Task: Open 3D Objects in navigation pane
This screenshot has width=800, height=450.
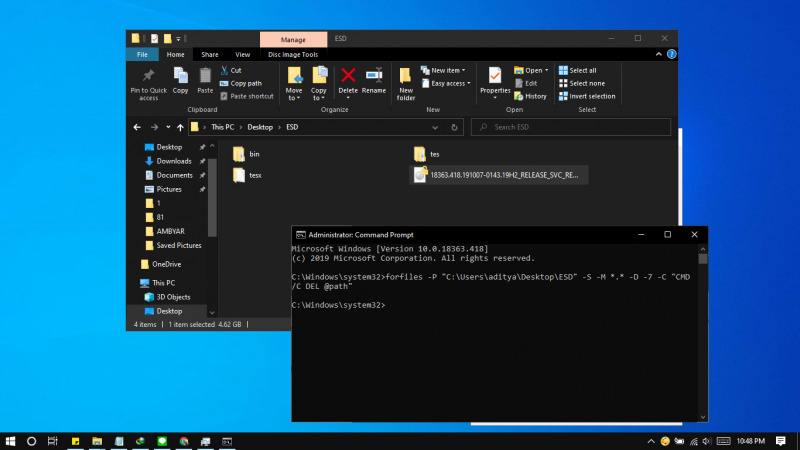Action: pyautogui.click(x=173, y=297)
